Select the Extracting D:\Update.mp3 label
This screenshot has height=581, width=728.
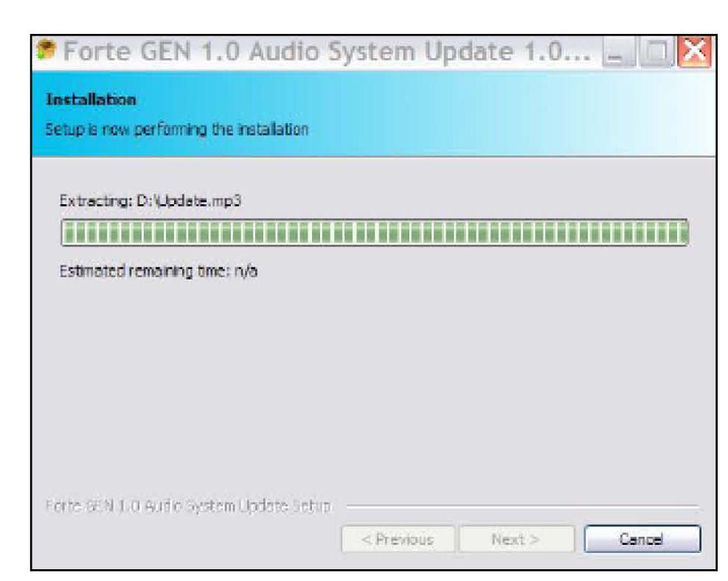150,201
